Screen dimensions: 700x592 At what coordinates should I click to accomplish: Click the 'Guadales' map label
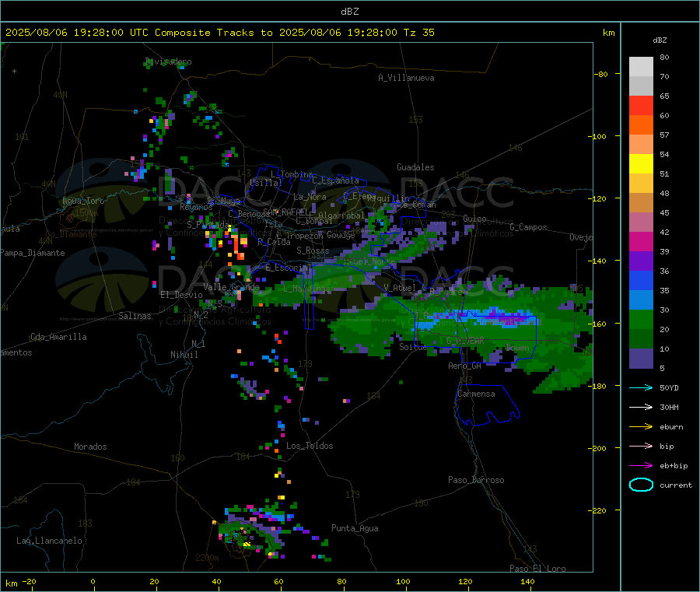click(x=415, y=167)
